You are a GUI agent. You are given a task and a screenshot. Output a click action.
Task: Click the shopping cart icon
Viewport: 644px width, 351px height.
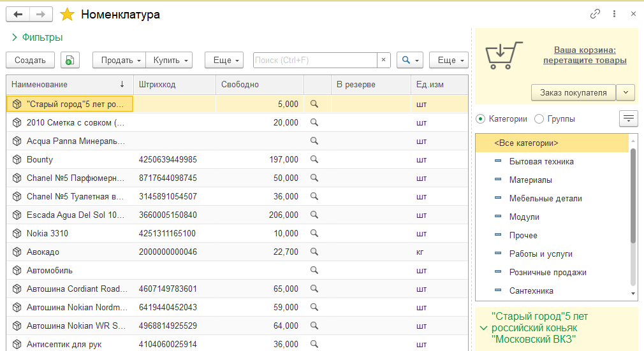(x=504, y=55)
